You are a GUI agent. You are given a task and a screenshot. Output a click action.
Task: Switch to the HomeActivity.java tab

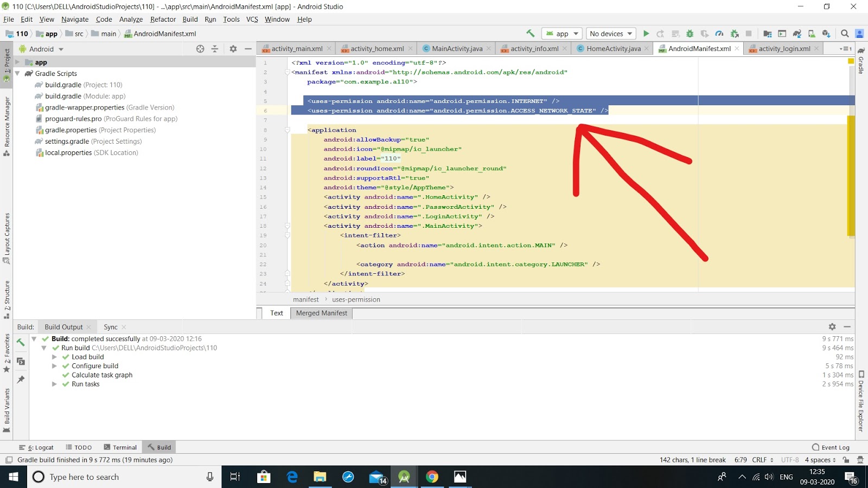pos(612,48)
